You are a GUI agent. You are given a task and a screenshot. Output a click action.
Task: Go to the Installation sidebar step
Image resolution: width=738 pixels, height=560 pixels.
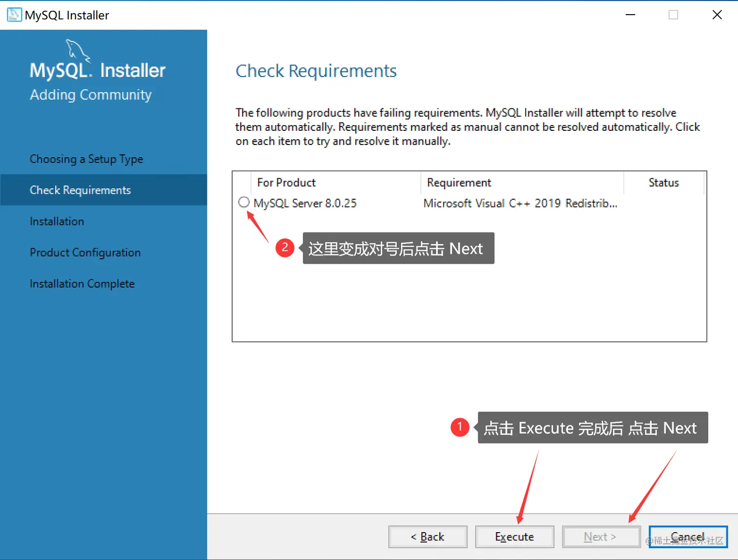click(57, 221)
